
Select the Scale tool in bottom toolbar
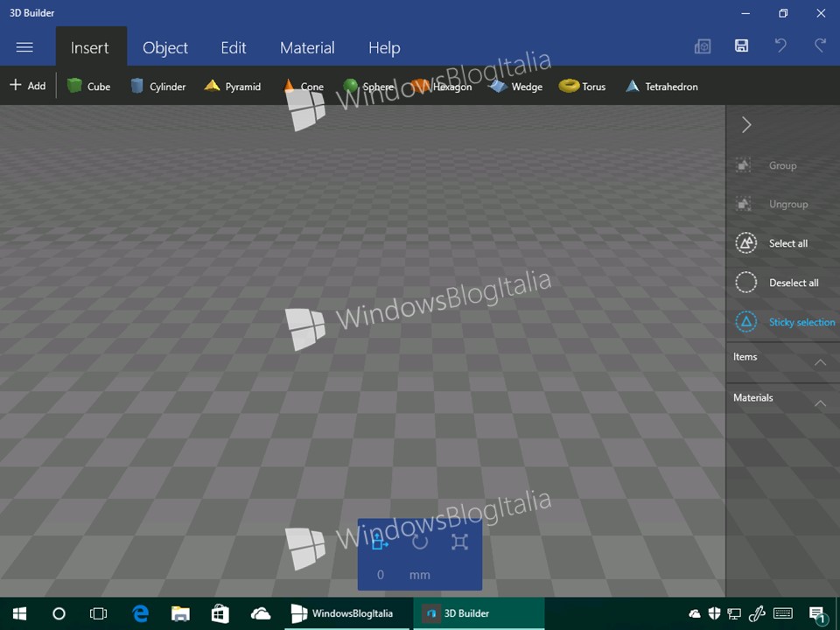tap(459, 542)
